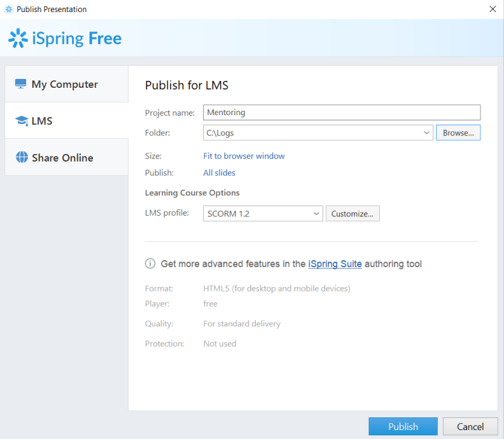Click the title bar iSpring app icon
The height and width of the screenshot is (439, 504).
[9, 10]
